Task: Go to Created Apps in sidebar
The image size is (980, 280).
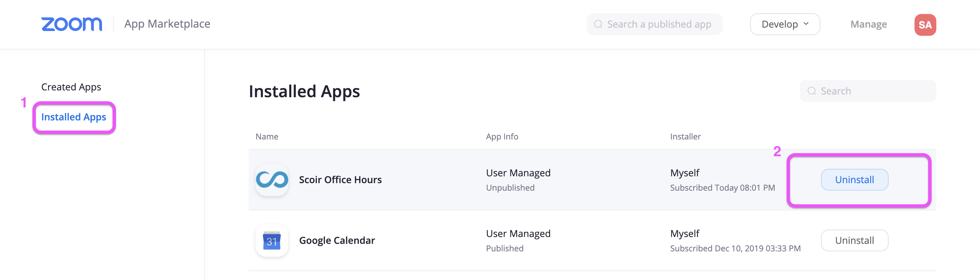Action: click(x=71, y=87)
